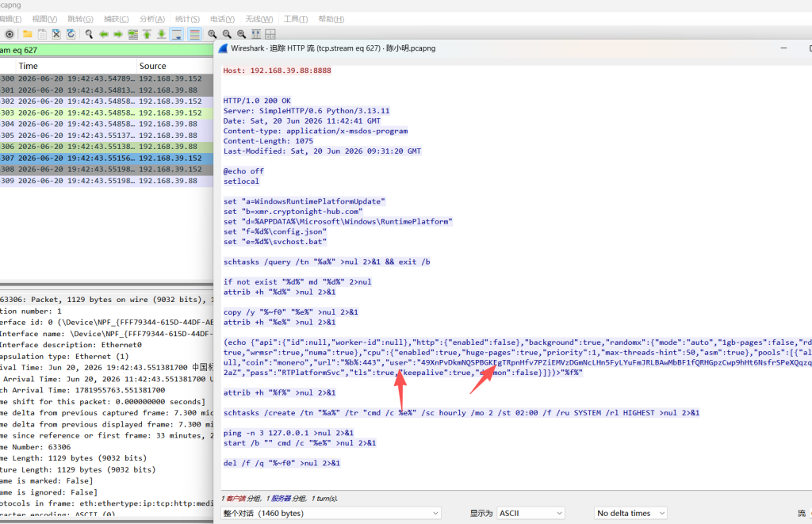
Task: Click 'Content-Length: 1075' header line
Action: click(x=268, y=141)
